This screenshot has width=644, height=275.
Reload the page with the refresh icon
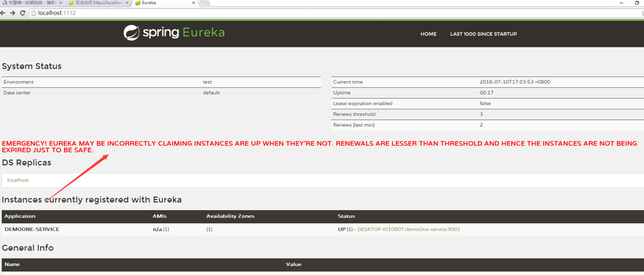23,13
